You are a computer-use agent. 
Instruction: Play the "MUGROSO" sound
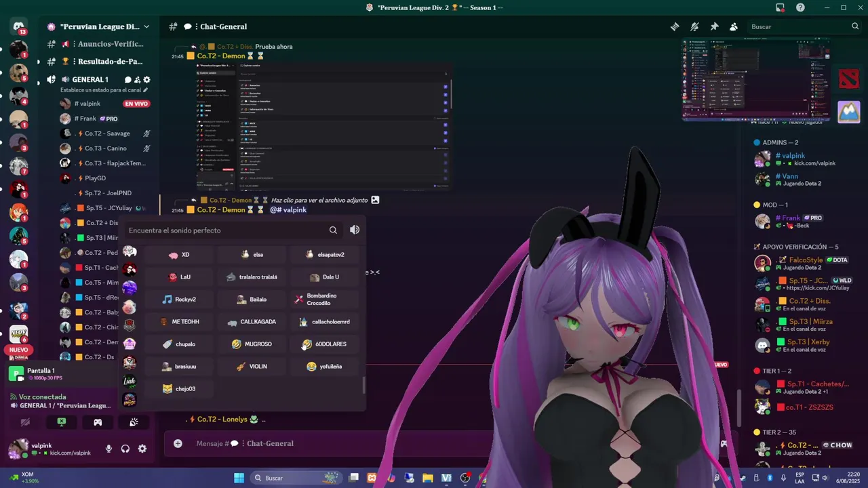coord(252,344)
